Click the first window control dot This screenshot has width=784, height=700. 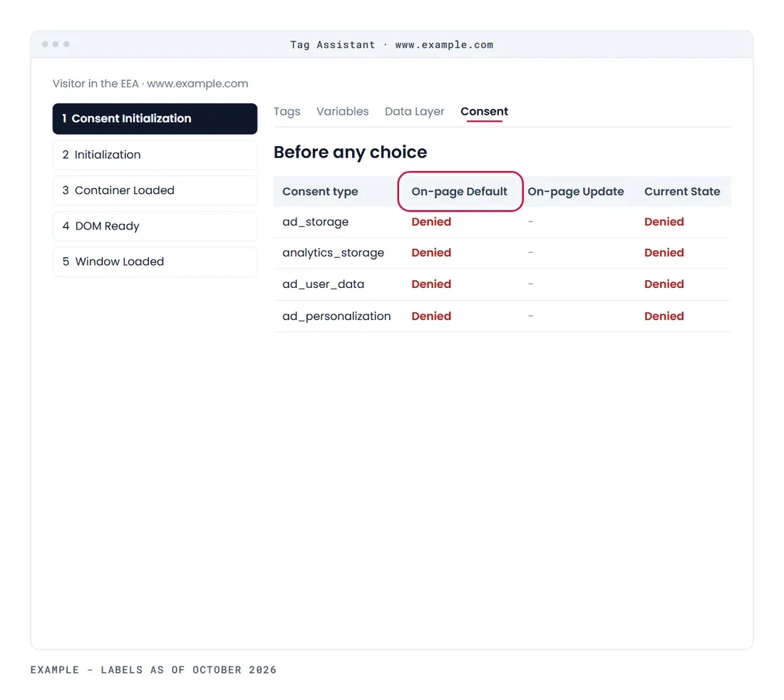click(45, 44)
